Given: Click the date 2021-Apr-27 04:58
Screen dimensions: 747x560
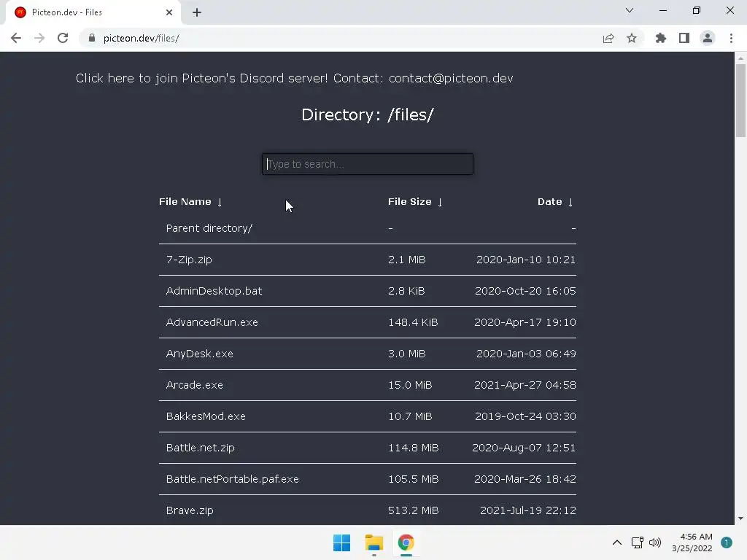Looking at the screenshot, I should 525,385.
